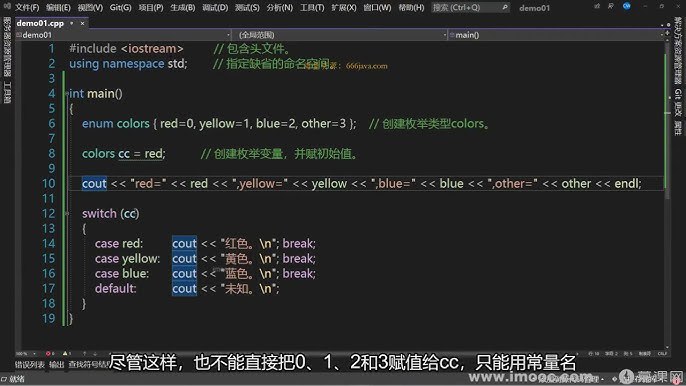This screenshot has height=386, width=686.
Task: Click the highlighted cout on line 10
Action: click(94, 184)
